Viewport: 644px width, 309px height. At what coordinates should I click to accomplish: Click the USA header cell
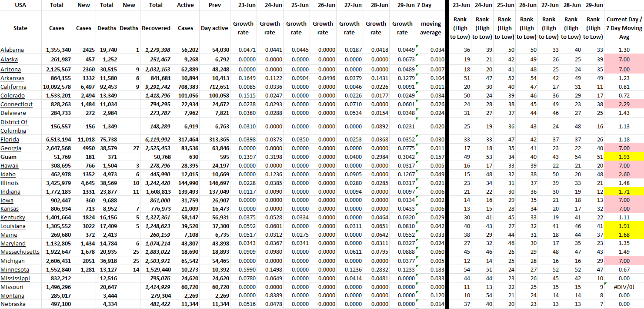click(x=20, y=5)
